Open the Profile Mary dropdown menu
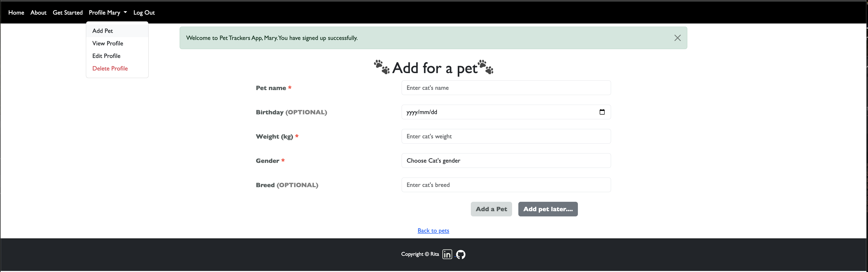Image resolution: width=868 pixels, height=272 pixels. [x=104, y=13]
